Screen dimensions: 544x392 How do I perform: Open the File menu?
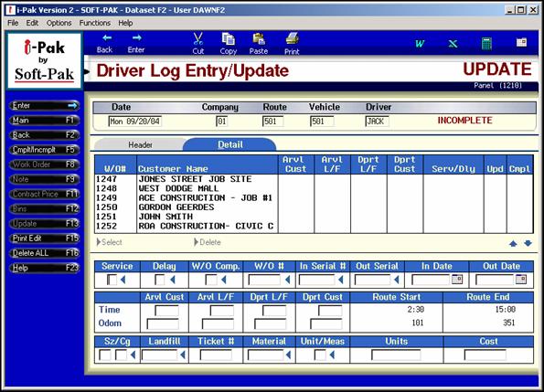coord(13,23)
